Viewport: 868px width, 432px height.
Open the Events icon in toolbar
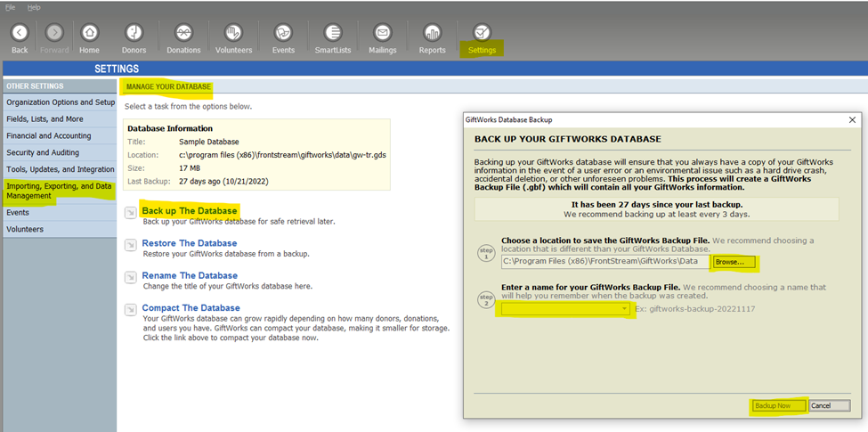(283, 33)
